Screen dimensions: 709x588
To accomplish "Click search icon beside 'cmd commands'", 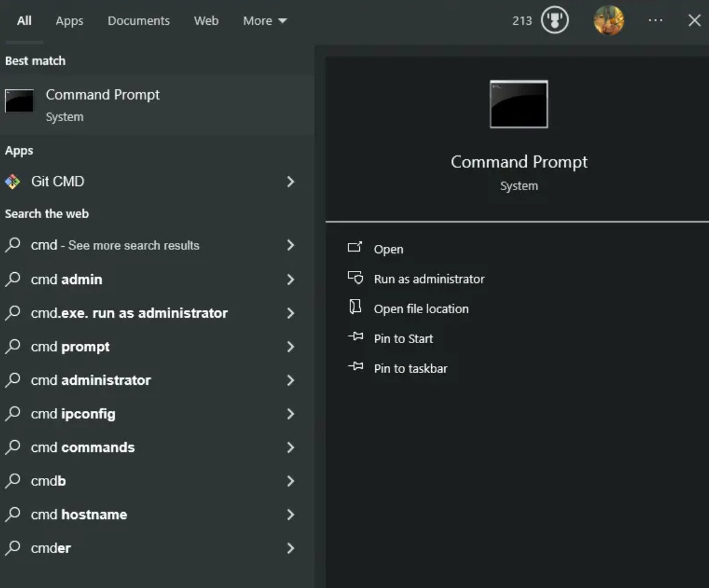I will point(12,447).
